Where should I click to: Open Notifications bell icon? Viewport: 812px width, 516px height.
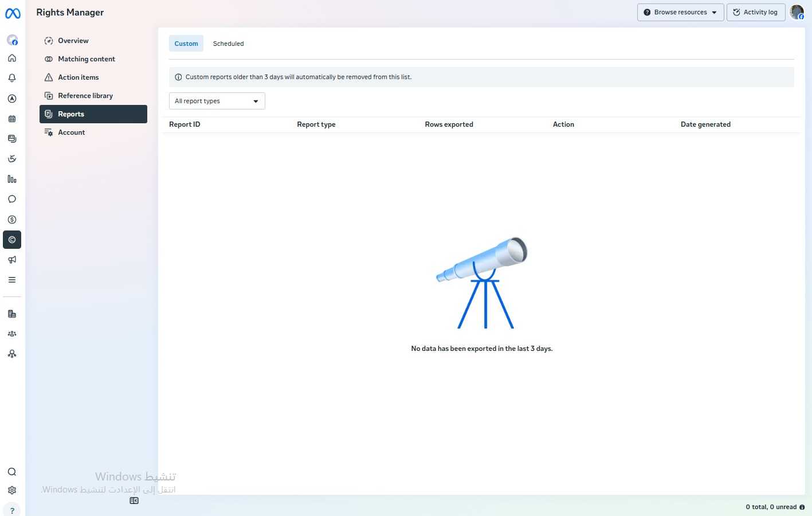(12, 78)
